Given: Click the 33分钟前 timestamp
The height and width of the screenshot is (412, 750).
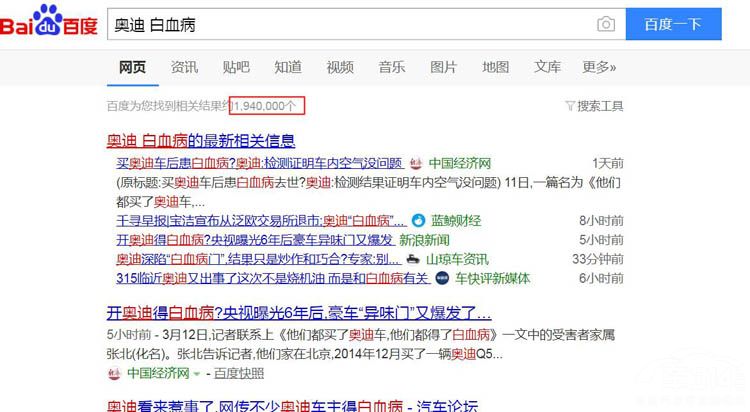Looking at the screenshot, I should (598, 259).
